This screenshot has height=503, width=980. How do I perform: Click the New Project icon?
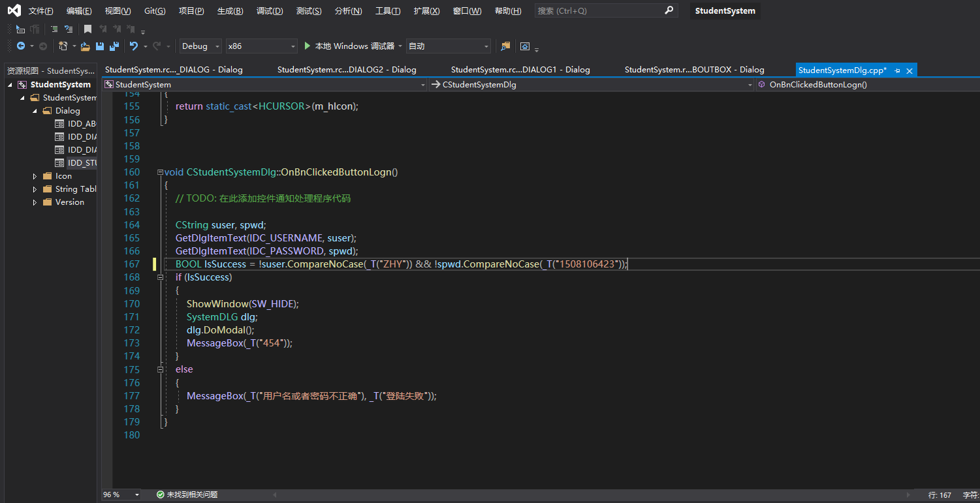[63, 46]
